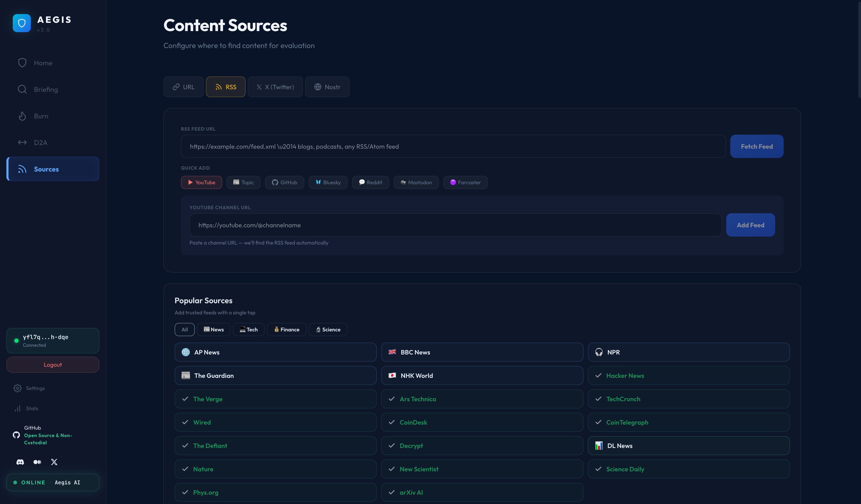Viewport: 861px width, 504px height.
Task: Click the X social icon in sidebar
Action: [54, 462]
